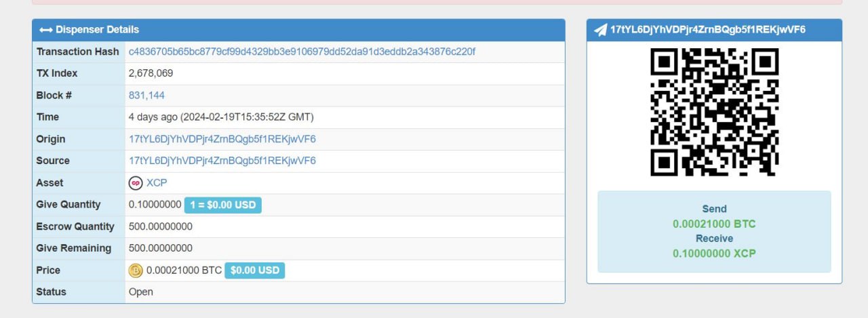Click the Dispenser Details heading
Image resolution: width=868 pixels, height=318 pixels.
97,30
